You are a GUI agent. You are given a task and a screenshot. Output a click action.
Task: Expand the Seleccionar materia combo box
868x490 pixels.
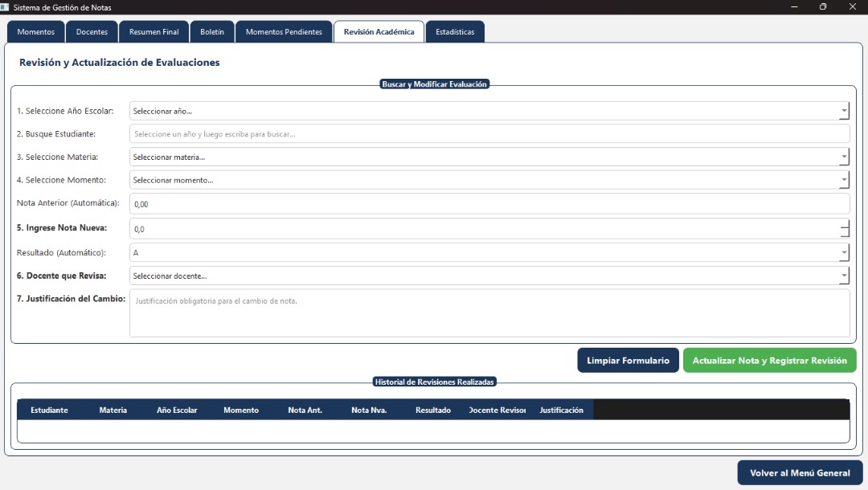point(489,157)
